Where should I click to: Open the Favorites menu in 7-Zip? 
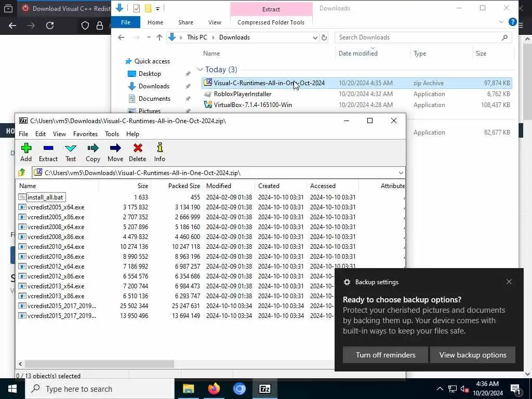click(86, 134)
